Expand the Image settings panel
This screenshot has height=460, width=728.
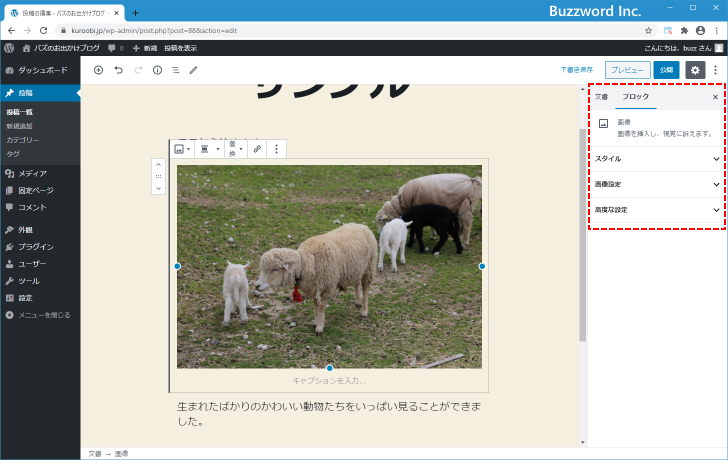pos(657,184)
